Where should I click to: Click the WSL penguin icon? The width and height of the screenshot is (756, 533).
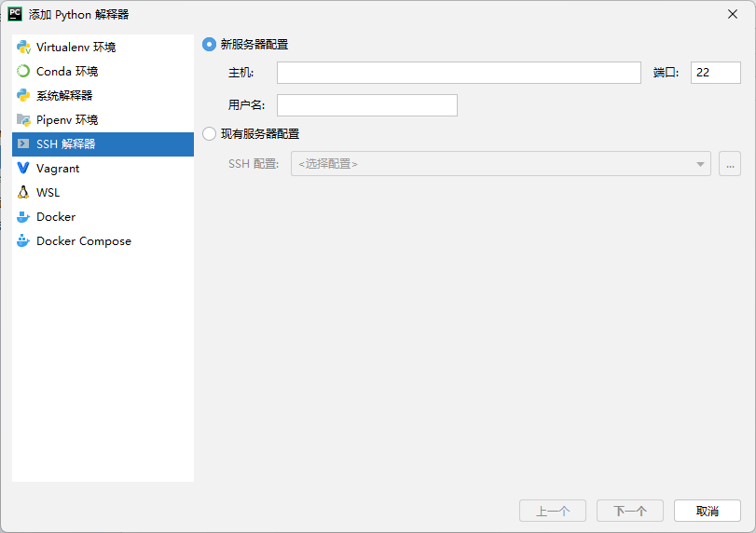(x=23, y=192)
